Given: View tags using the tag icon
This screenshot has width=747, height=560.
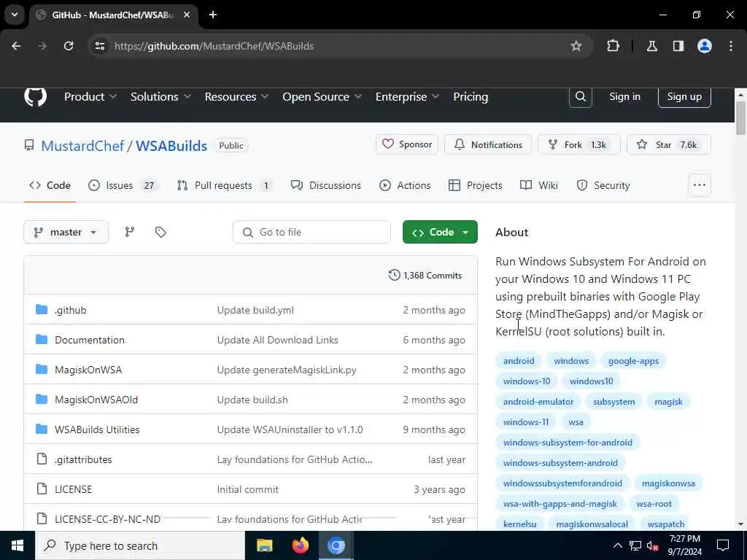Looking at the screenshot, I should tap(160, 232).
